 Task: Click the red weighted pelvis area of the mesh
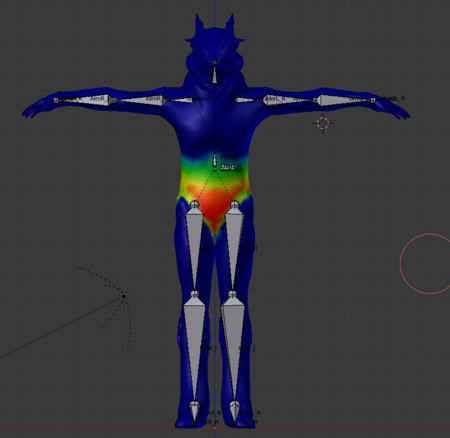pyautogui.click(x=215, y=205)
